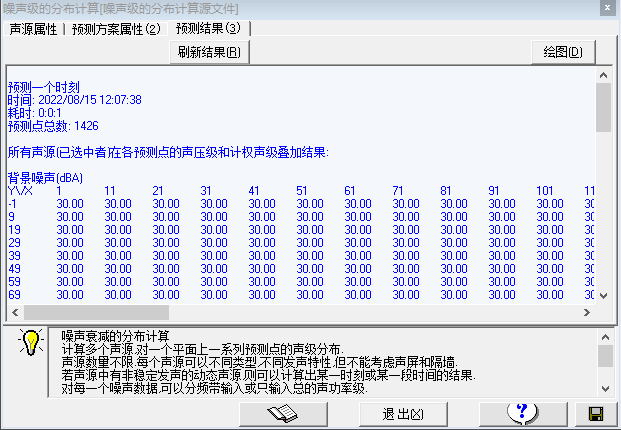Screen dimensions: 621x430
Task: Click results horizontal scroll right arrow
Action: point(587,312)
